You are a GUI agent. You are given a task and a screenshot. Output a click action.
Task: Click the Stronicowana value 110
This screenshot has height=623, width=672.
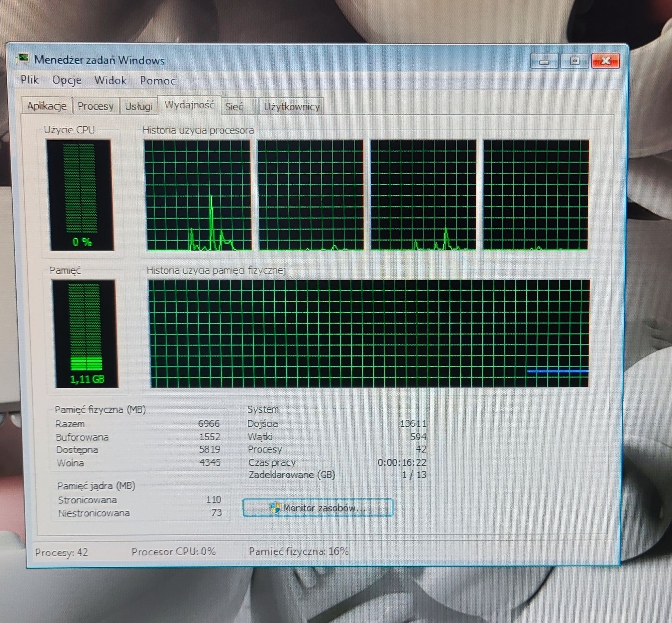click(213, 499)
